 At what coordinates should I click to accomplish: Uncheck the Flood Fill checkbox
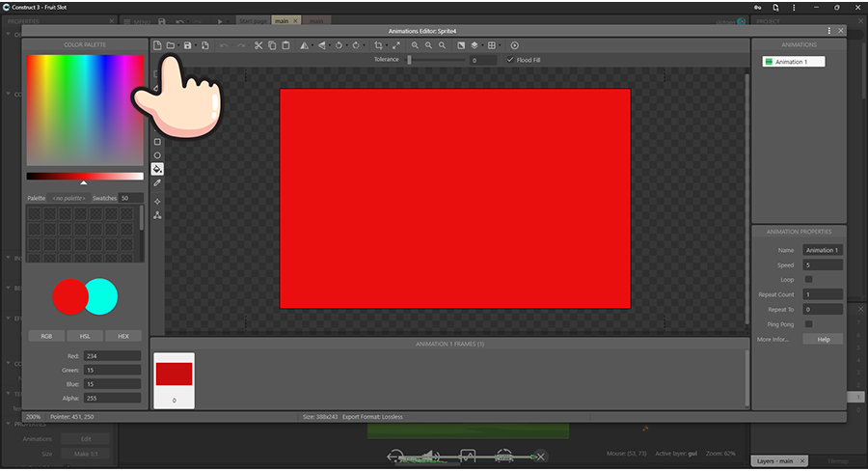pos(510,60)
